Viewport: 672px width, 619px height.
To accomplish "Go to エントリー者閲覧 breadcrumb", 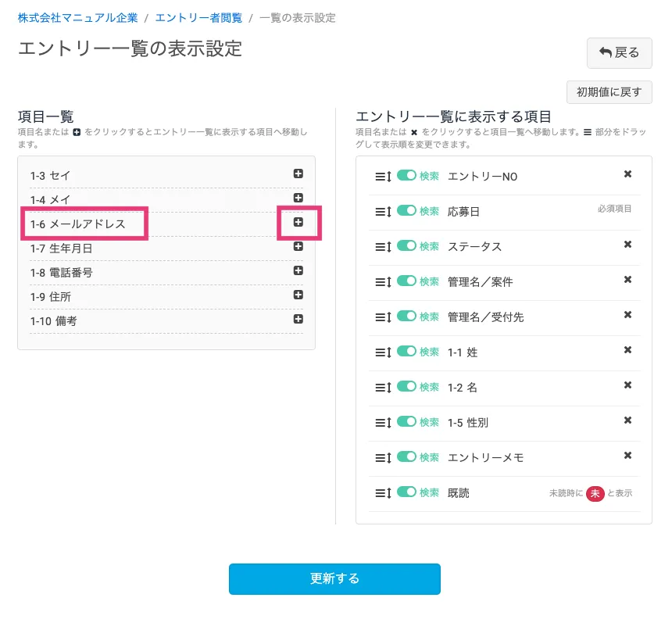I will [x=198, y=17].
